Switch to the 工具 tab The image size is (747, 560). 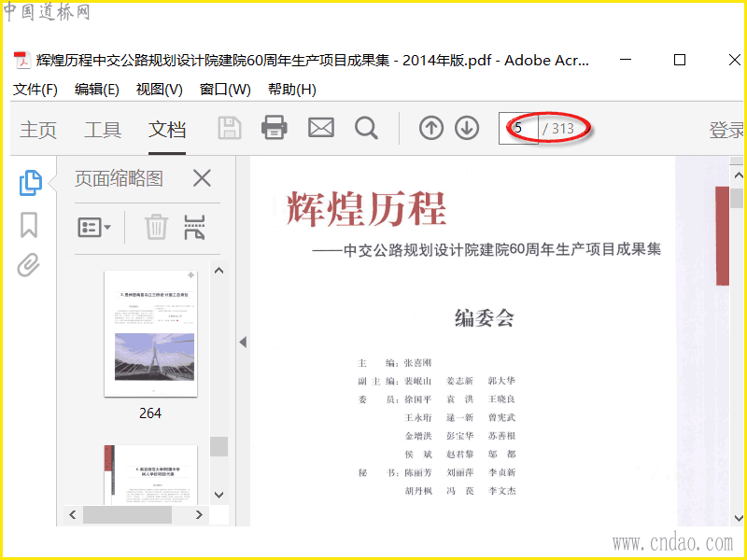click(x=103, y=130)
